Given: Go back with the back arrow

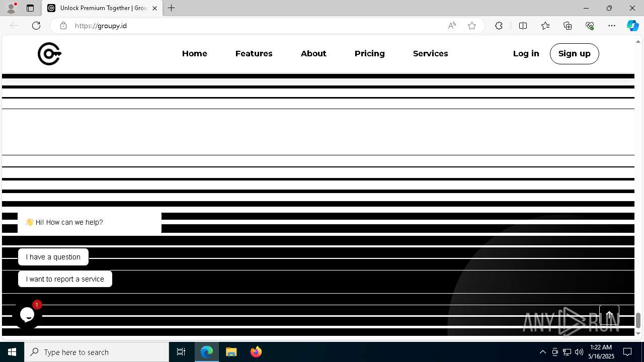Looking at the screenshot, I should pos(14,26).
